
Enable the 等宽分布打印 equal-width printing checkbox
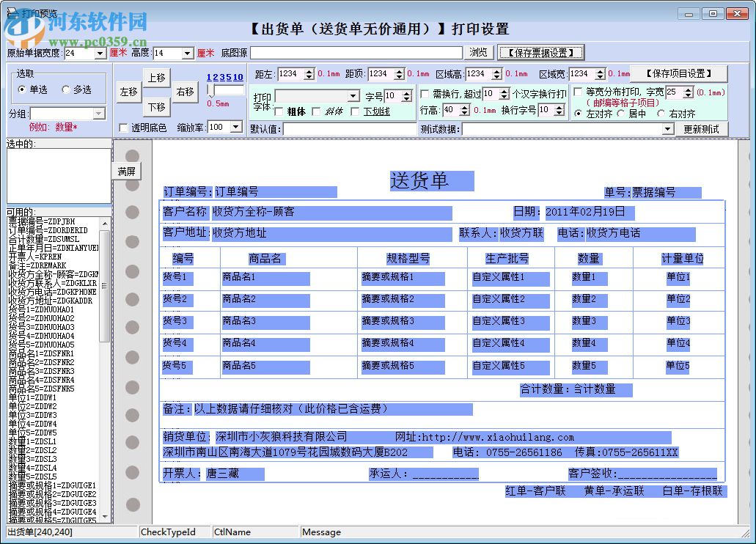pos(576,93)
